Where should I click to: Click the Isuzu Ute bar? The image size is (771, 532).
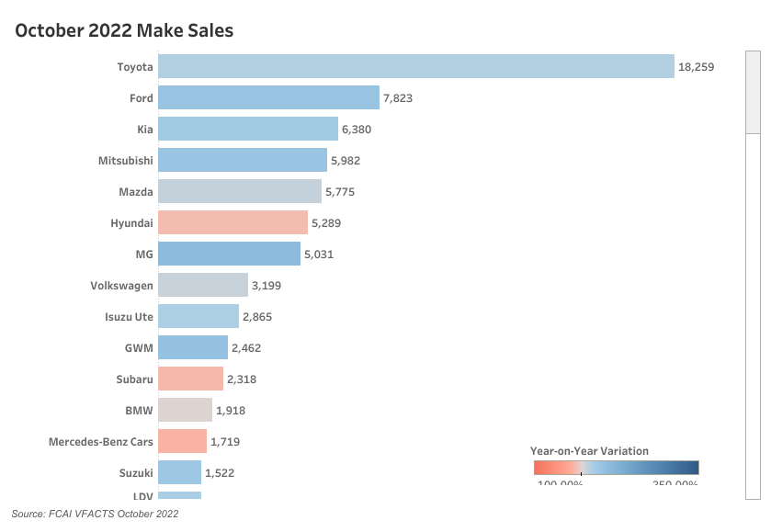pyautogui.click(x=198, y=316)
